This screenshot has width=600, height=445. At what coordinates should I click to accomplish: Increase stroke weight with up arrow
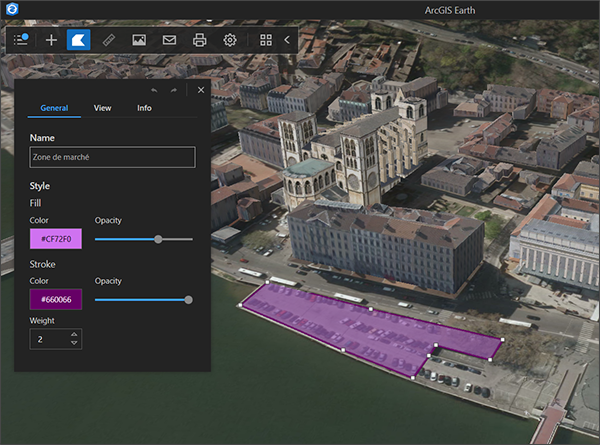click(x=74, y=334)
